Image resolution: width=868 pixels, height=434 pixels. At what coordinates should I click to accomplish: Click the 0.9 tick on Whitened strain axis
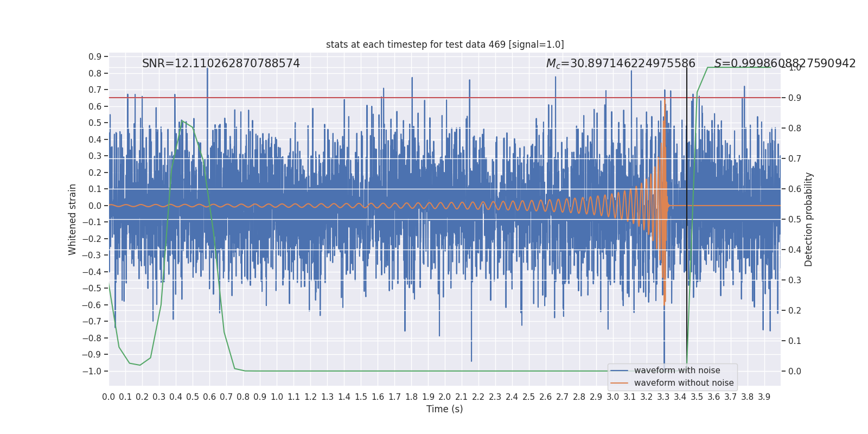coord(95,57)
